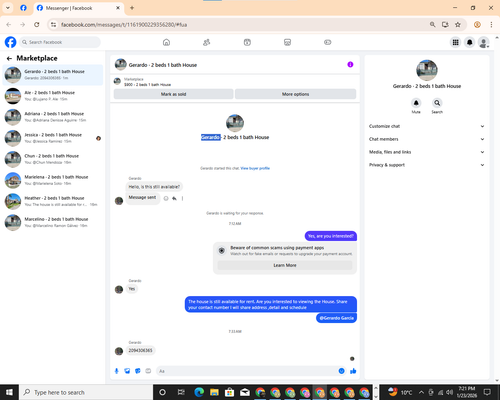Image resolution: width=500 pixels, height=400 pixels.
Task: Click Learn More on scam warning
Action: coord(285,265)
